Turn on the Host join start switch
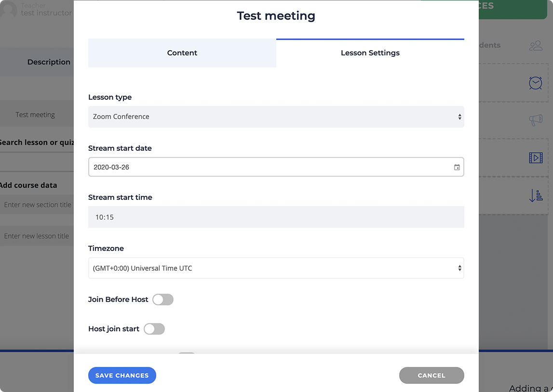Screen dimensions: 553x392 coord(154,329)
